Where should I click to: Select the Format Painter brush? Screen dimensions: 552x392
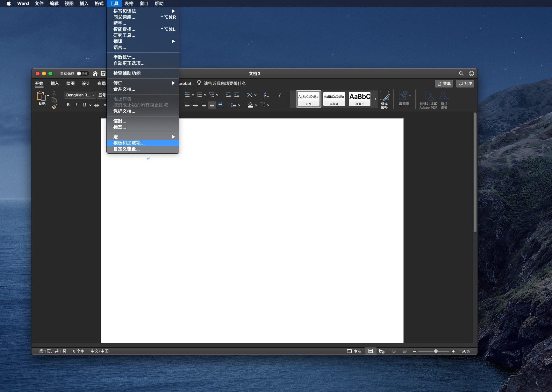(54, 107)
